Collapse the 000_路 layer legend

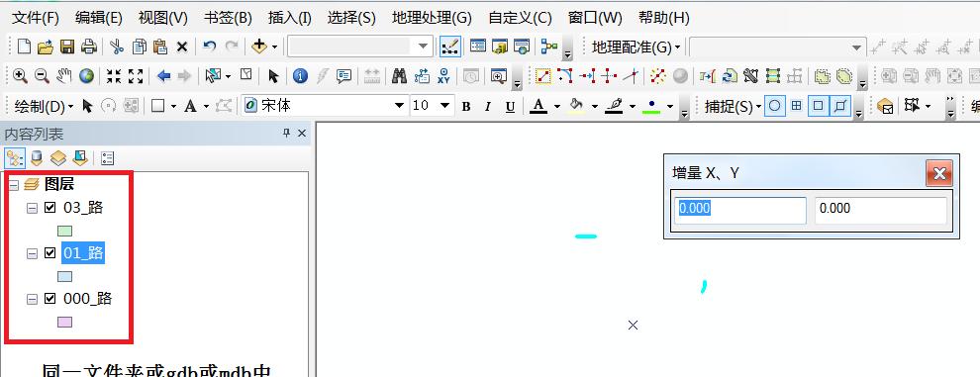32,300
